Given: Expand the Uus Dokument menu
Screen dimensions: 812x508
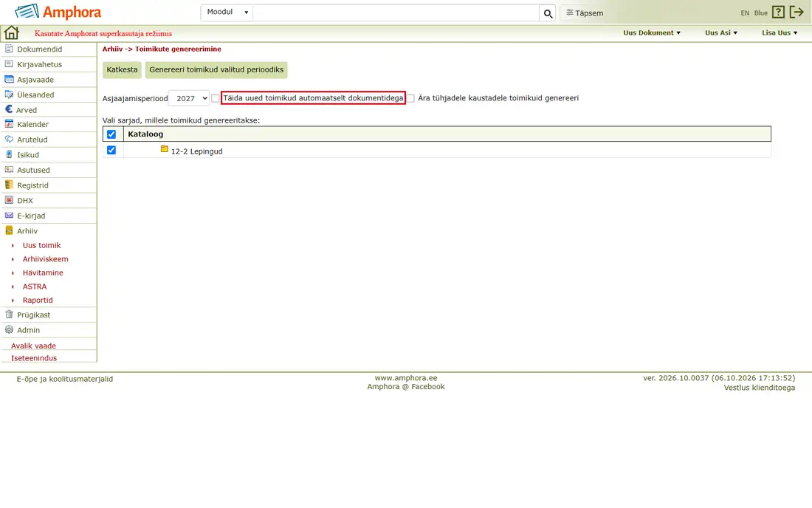Looking at the screenshot, I should click(x=652, y=32).
